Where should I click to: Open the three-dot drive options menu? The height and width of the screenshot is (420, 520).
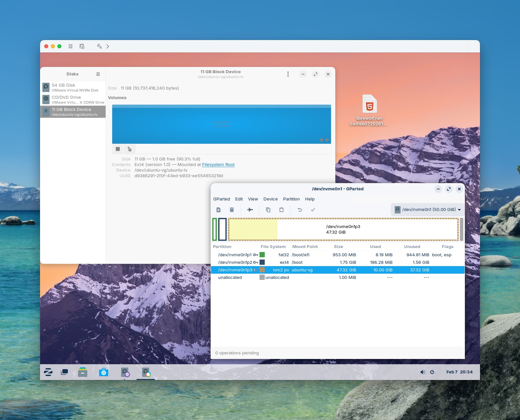pyautogui.click(x=288, y=74)
